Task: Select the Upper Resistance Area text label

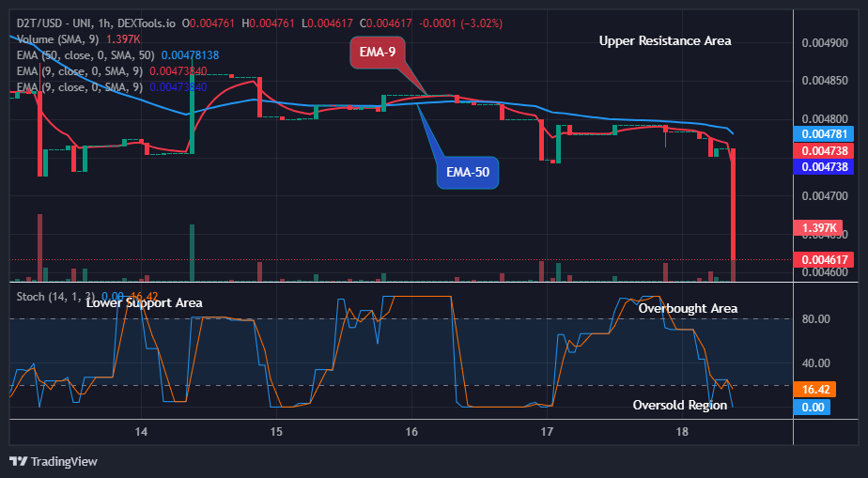Action: 665,41
